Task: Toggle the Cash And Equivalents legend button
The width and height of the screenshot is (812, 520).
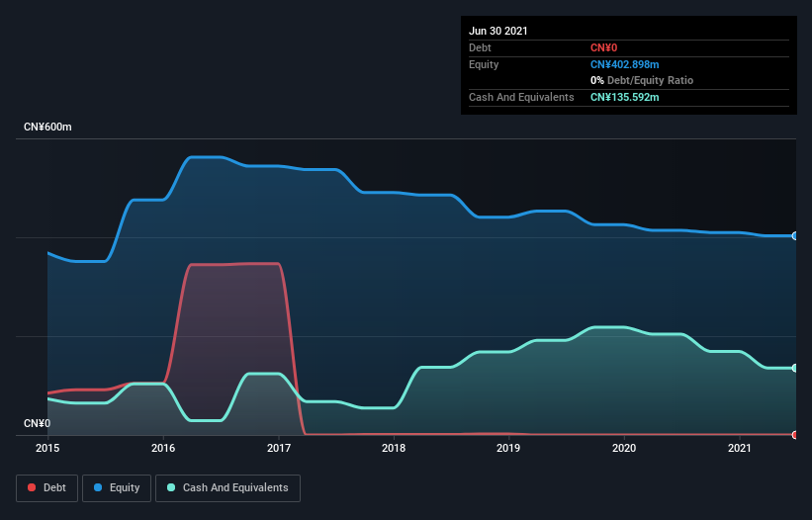Action: 227,488
